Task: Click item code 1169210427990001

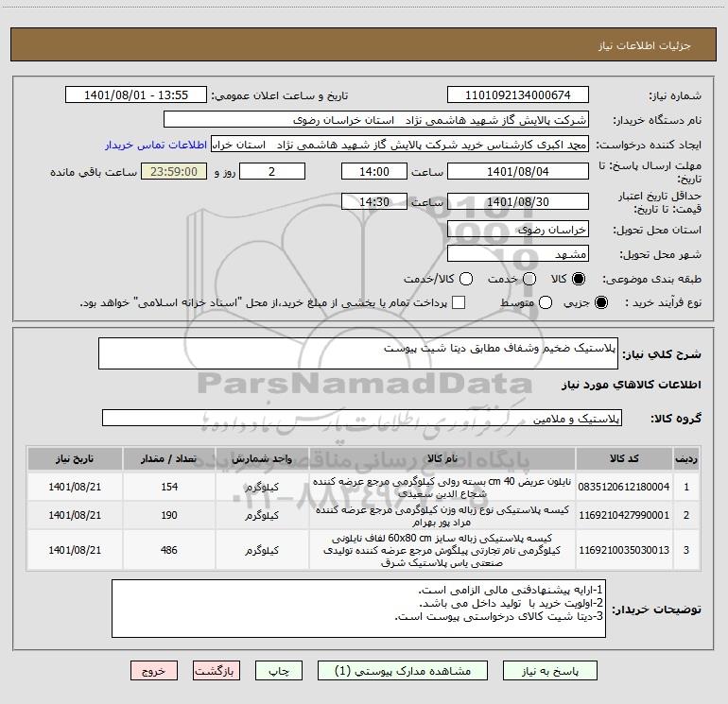Action: (x=624, y=515)
